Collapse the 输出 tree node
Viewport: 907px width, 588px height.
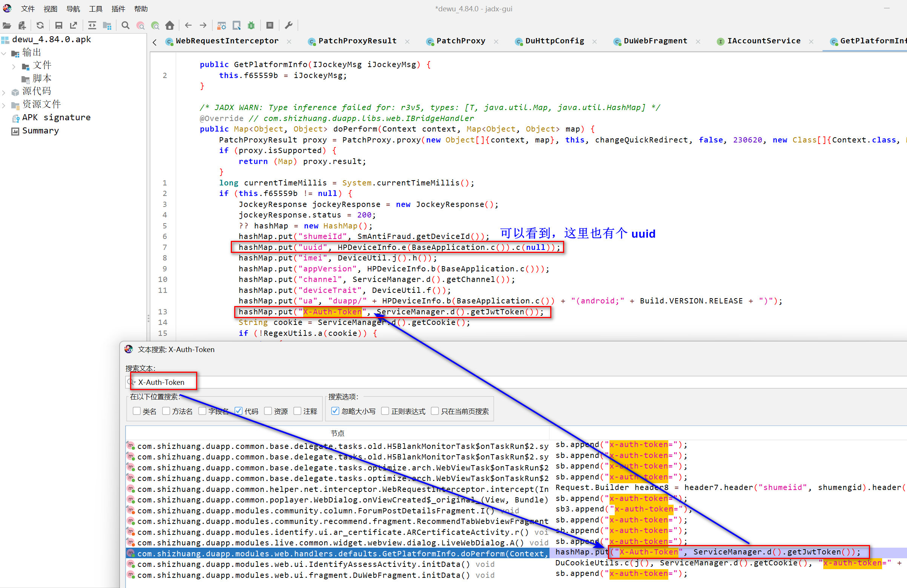(x=4, y=53)
